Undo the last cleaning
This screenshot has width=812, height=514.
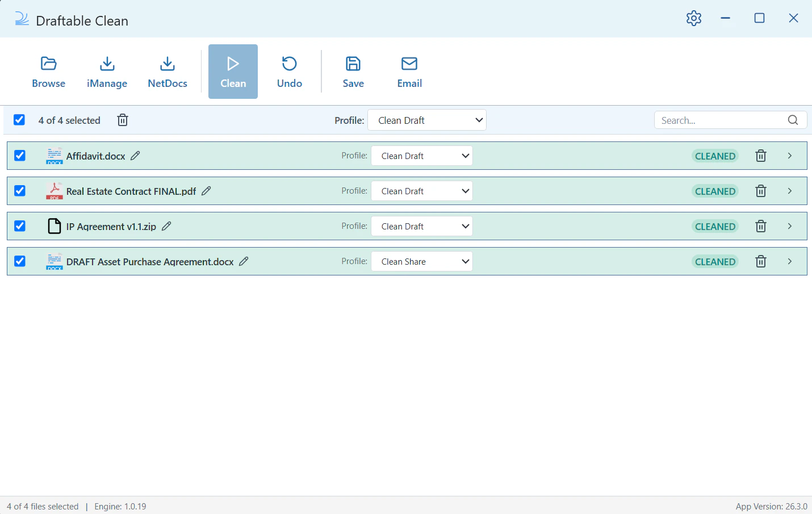coord(290,72)
